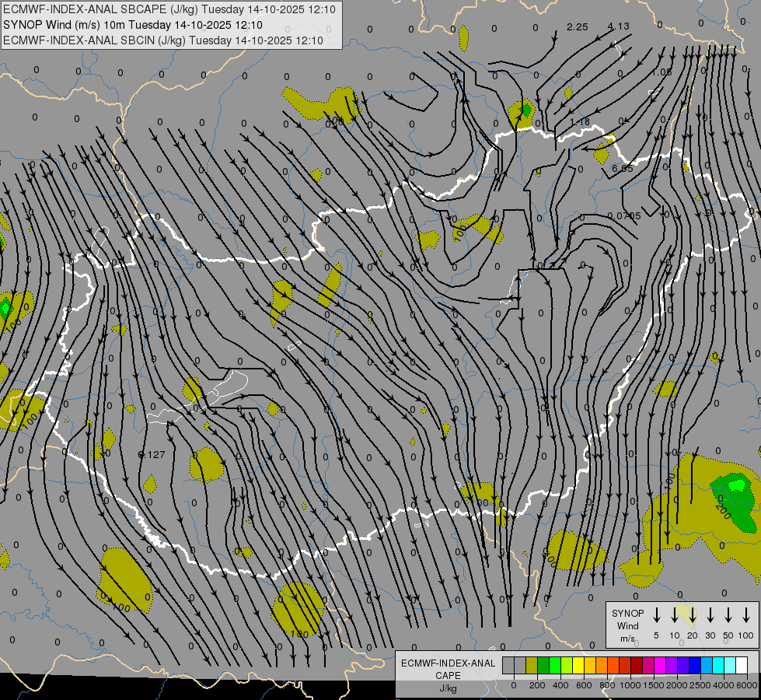Click the 100 m/s wind arrow symbol
The height and width of the screenshot is (700, 761).
point(746,615)
